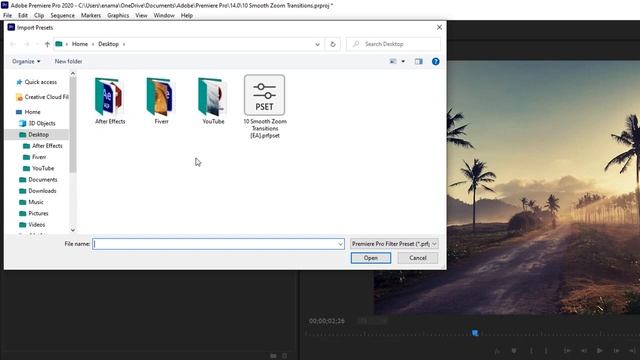The height and width of the screenshot is (360, 640).
Task: Click navigation pane scrollbar down arrow
Action: coord(73,230)
